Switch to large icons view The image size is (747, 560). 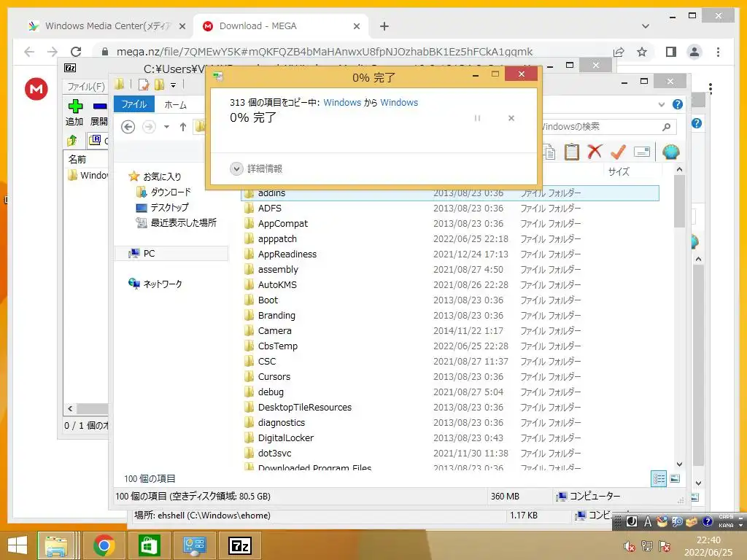click(675, 478)
